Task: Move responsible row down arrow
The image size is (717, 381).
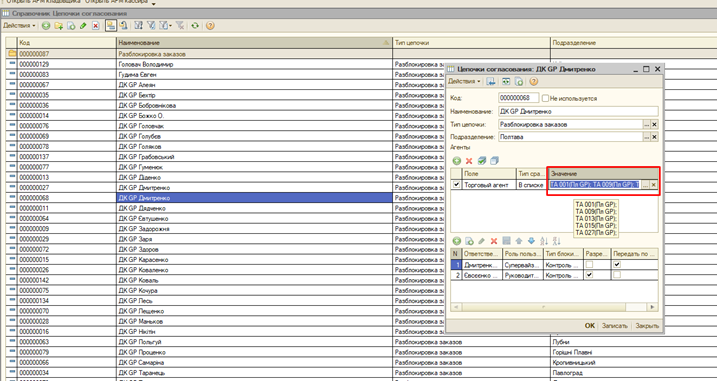Action: 531,241
